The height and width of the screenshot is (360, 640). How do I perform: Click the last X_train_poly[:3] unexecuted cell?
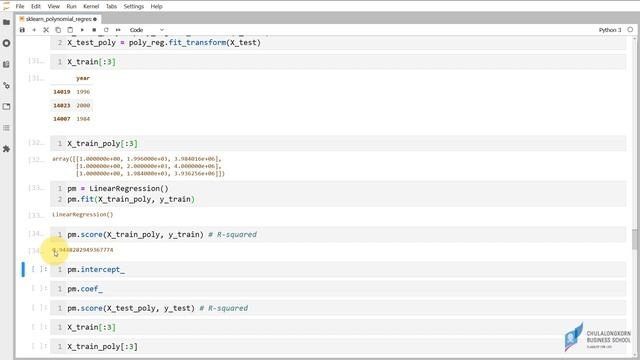(338, 346)
